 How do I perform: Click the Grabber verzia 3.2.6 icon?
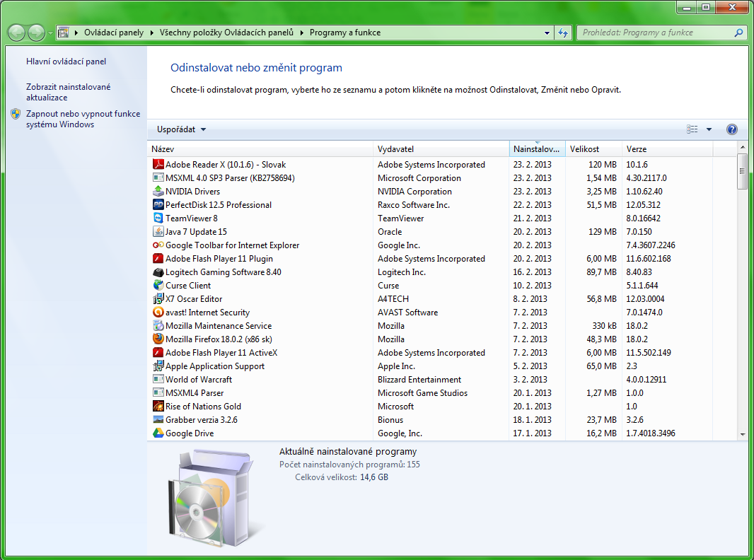click(x=158, y=419)
